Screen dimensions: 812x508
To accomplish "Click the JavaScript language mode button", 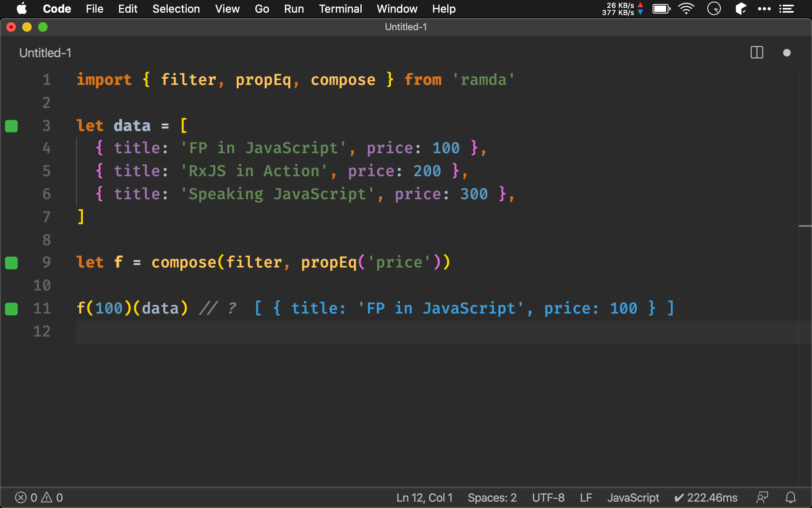I will click(633, 497).
